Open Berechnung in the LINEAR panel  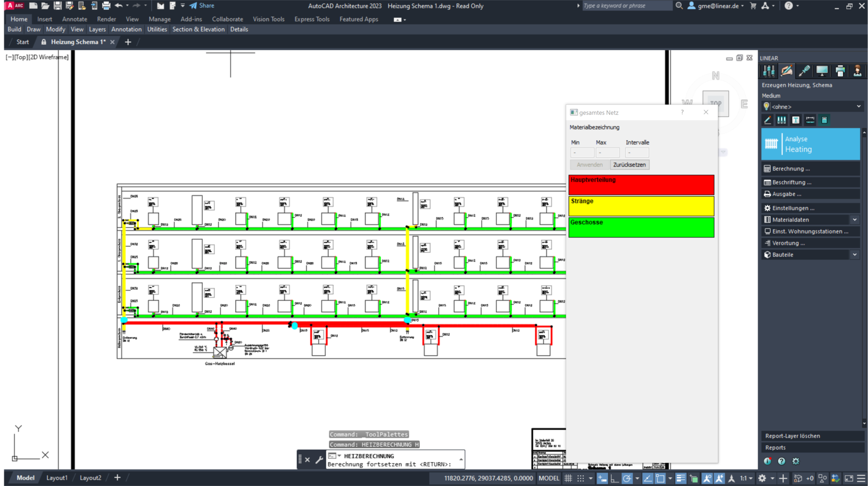(791, 169)
